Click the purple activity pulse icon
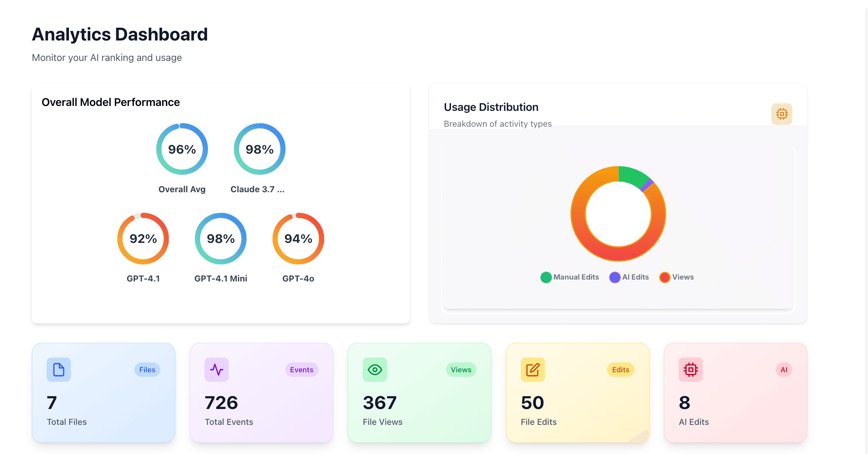 (217, 370)
